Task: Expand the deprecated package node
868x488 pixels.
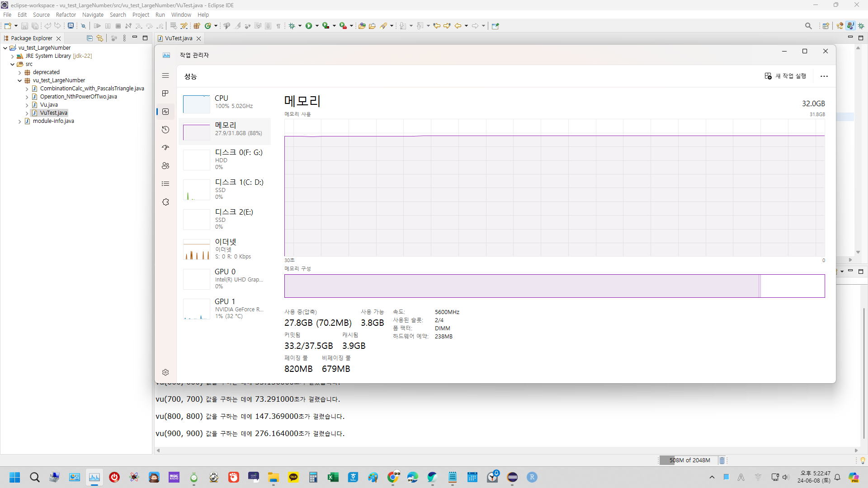Action: coord(20,72)
